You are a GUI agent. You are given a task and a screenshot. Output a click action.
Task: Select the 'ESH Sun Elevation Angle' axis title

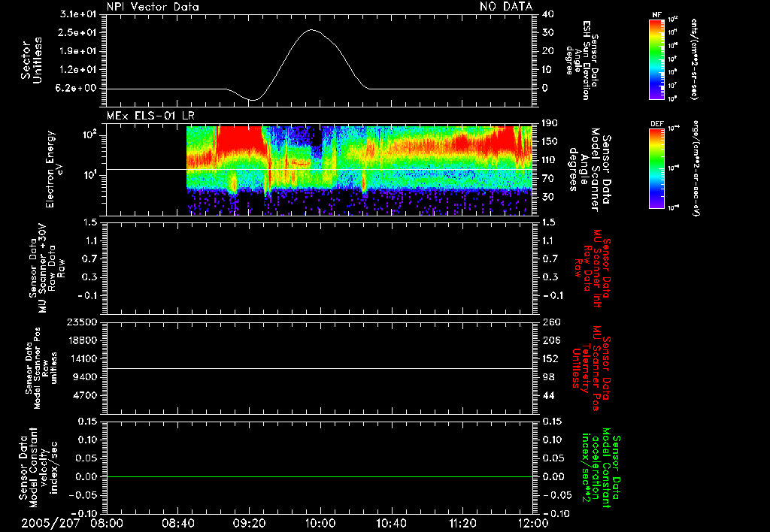tap(583, 60)
